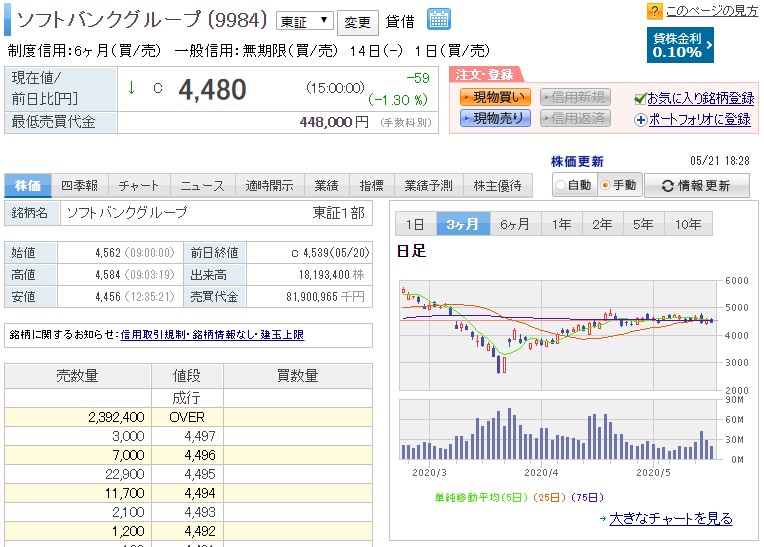Select the 1年 chart period
The width and height of the screenshot is (764, 547).
coord(561,224)
